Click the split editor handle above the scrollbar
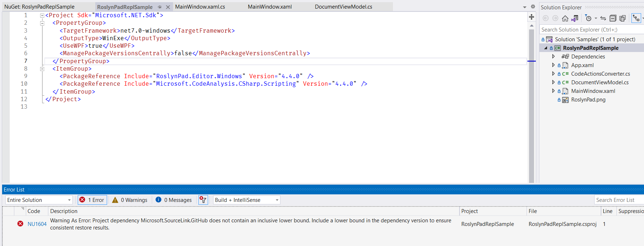644x246 pixels. [532, 17]
